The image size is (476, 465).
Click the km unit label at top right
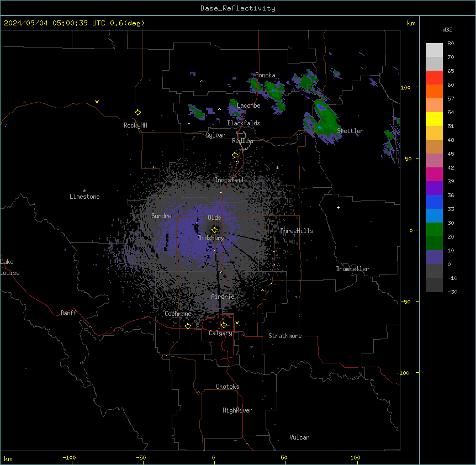coord(411,23)
